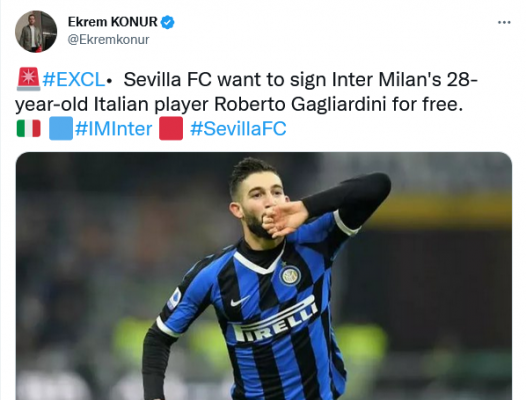Open the tweet's player photo

pyautogui.click(x=264, y=276)
